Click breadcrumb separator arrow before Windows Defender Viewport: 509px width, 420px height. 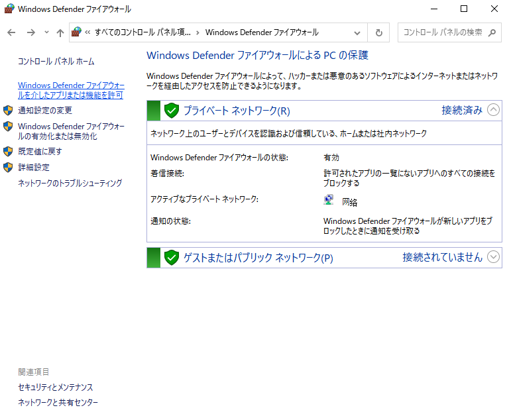[x=198, y=32]
